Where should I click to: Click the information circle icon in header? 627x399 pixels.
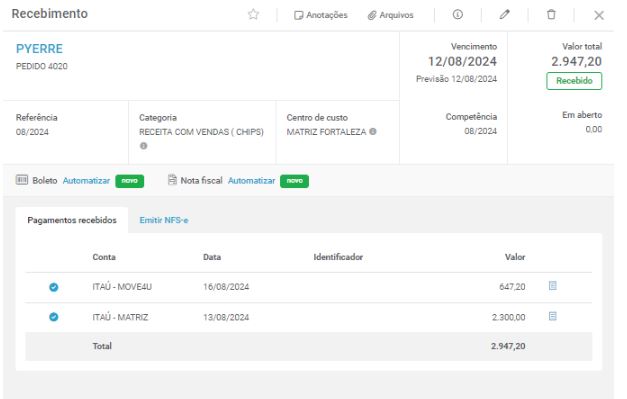pyautogui.click(x=457, y=15)
